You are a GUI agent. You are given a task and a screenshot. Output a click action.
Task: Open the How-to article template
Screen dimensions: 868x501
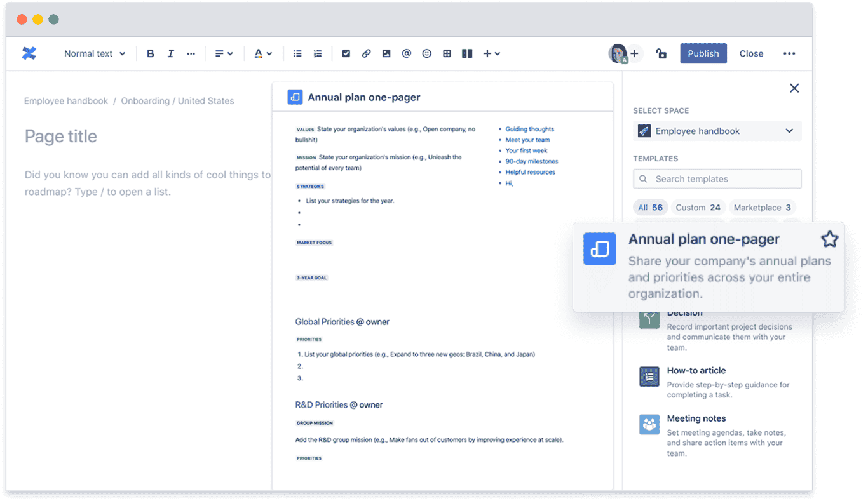(696, 370)
